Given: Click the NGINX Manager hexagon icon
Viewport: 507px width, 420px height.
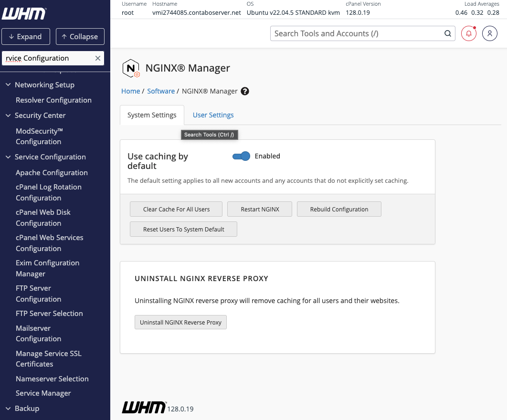Looking at the screenshot, I should click(131, 68).
